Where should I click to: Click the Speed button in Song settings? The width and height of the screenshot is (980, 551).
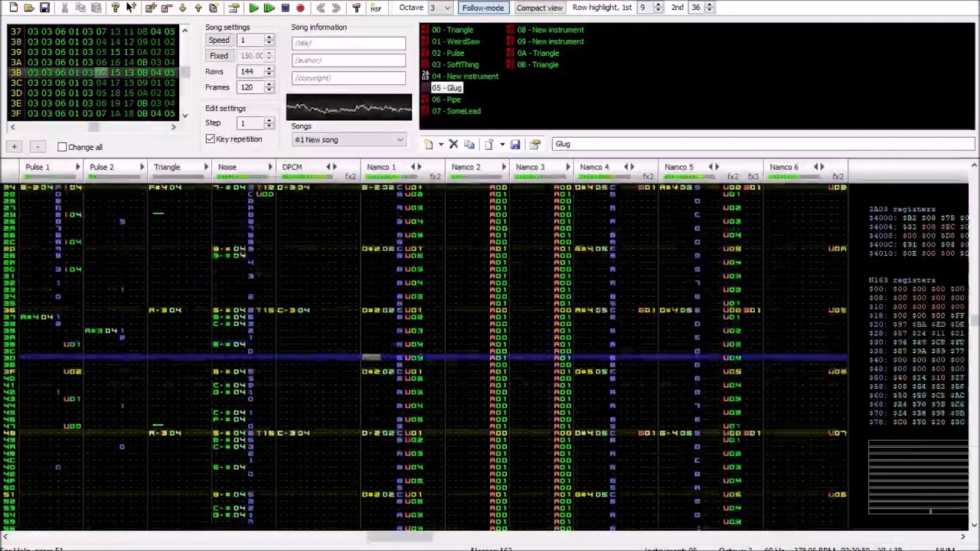[x=219, y=41]
